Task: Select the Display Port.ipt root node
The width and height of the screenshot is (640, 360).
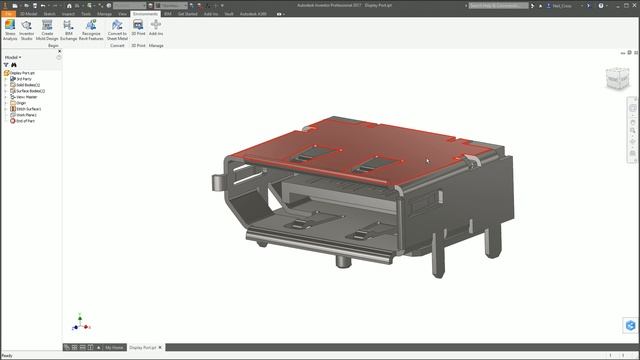Action: pyautogui.click(x=19, y=73)
